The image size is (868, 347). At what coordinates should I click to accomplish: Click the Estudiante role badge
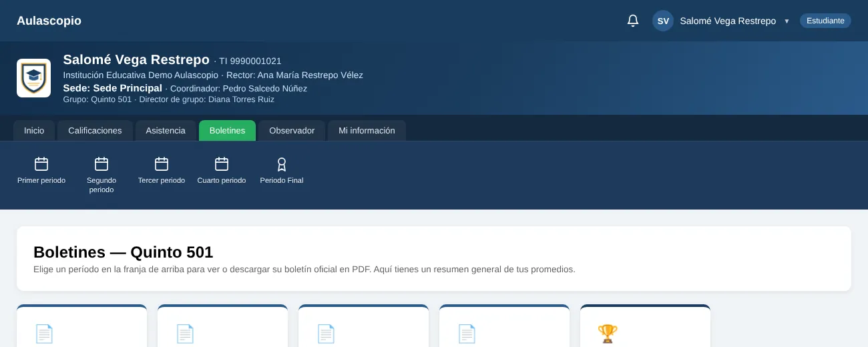point(825,21)
